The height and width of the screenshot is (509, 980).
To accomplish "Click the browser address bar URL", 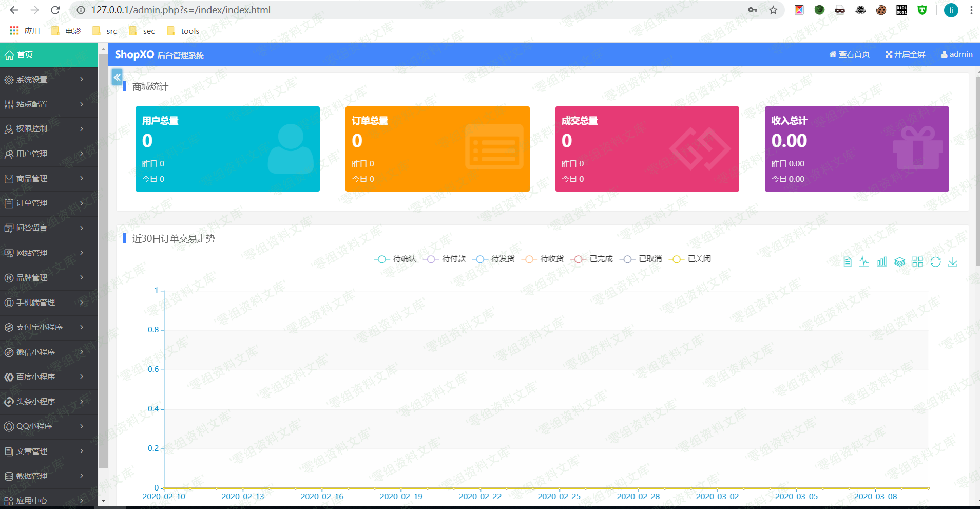I will (181, 10).
